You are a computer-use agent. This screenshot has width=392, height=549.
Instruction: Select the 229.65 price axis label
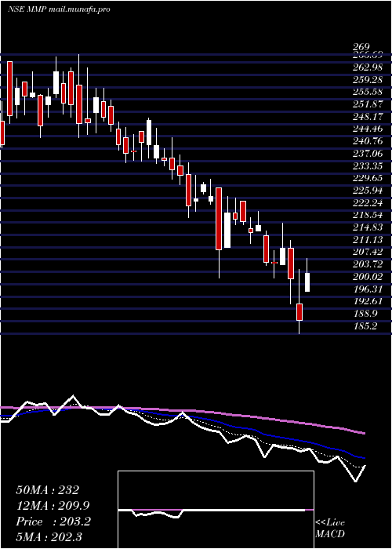pos(368,178)
